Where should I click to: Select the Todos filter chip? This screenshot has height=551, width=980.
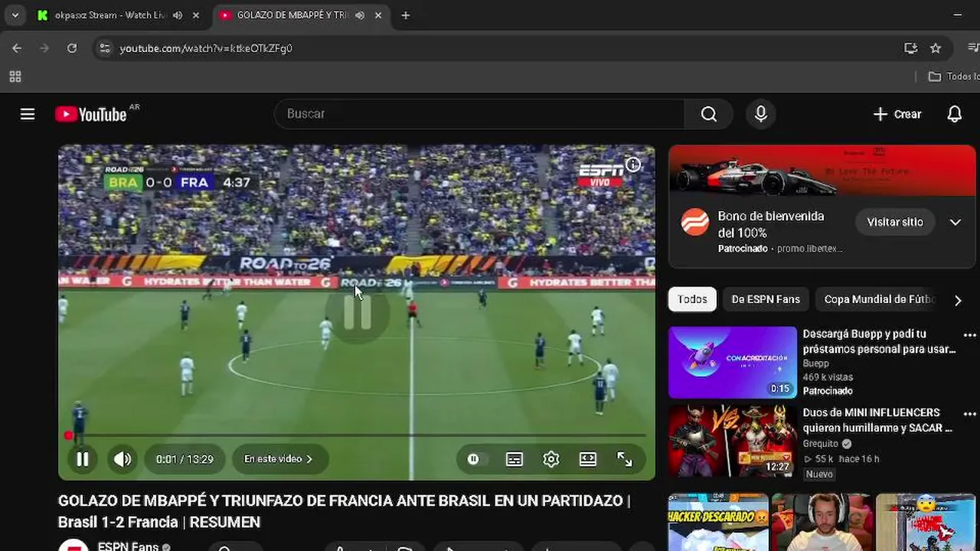692,299
